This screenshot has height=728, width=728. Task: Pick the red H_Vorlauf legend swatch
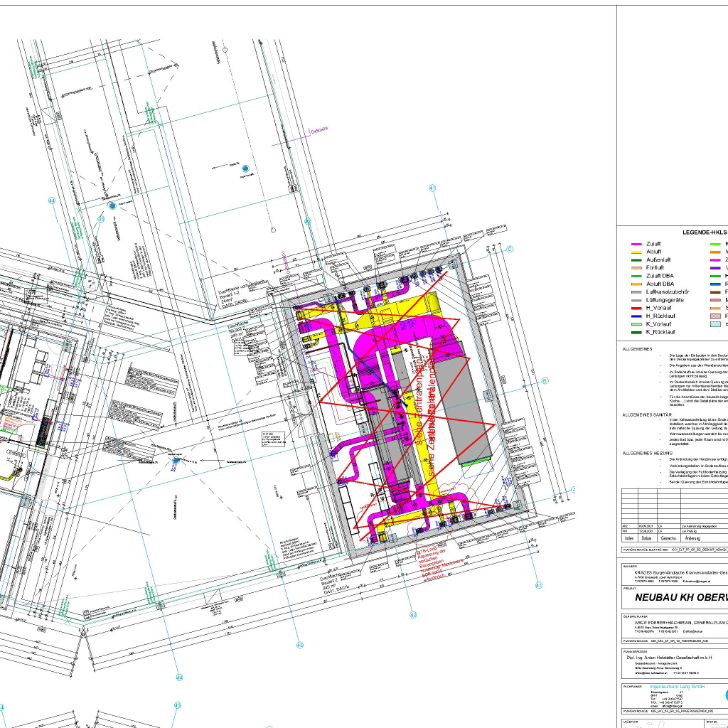(636, 308)
